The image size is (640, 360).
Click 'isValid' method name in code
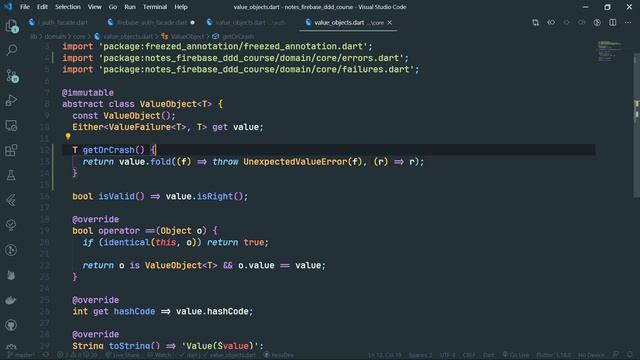(x=116, y=196)
